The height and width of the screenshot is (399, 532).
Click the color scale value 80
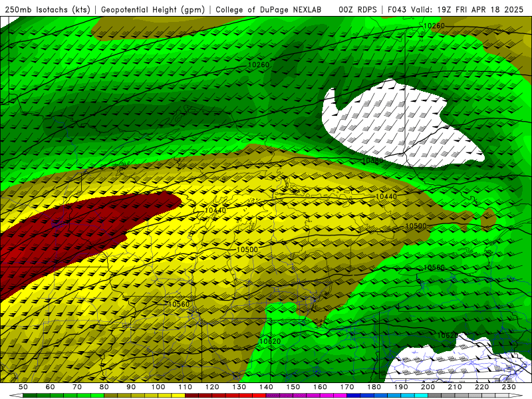click(x=104, y=387)
